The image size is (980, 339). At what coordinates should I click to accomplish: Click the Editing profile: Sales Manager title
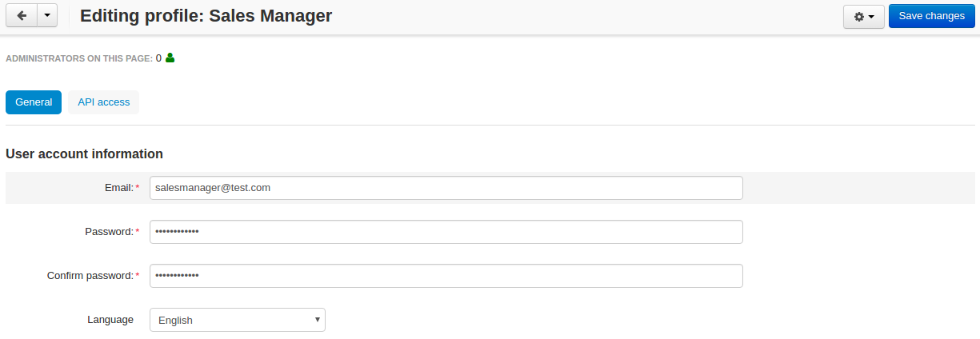206,15
